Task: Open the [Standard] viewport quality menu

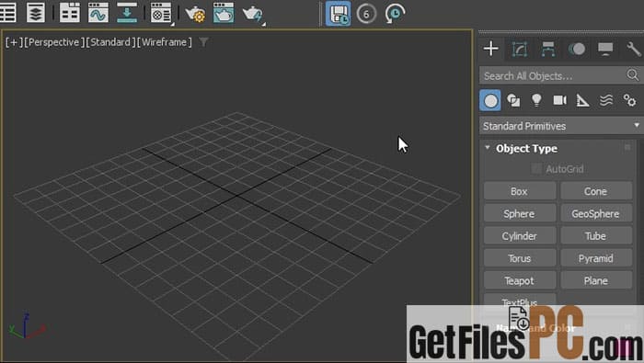Action: [110, 42]
